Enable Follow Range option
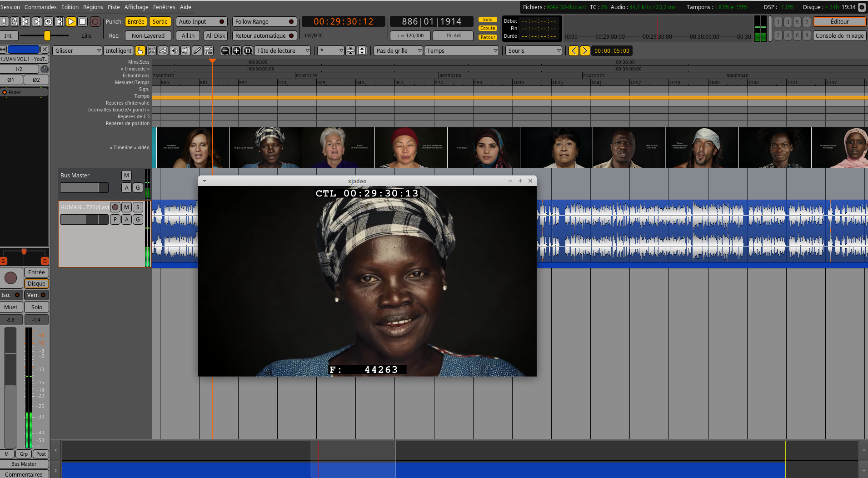 point(264,22)
